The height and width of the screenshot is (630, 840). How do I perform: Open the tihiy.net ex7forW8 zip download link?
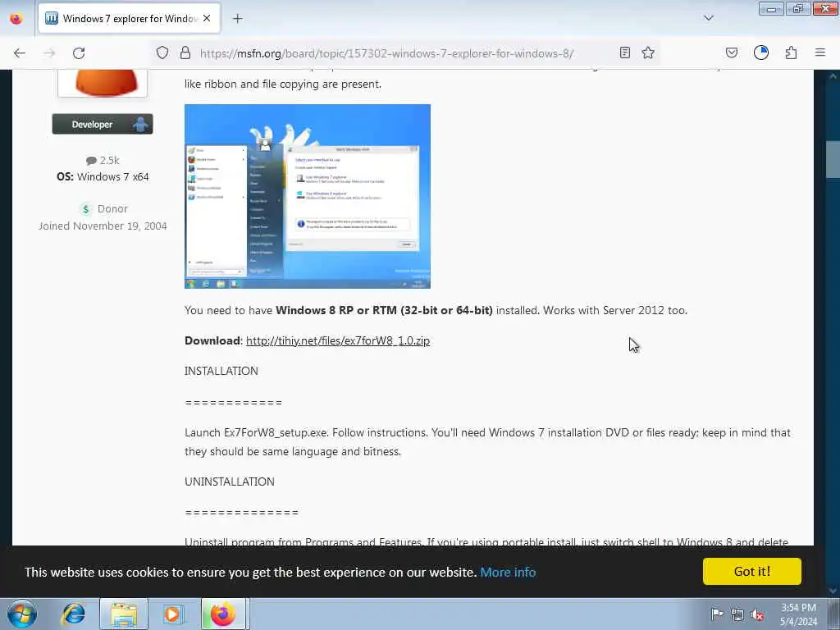pos(338,340)
